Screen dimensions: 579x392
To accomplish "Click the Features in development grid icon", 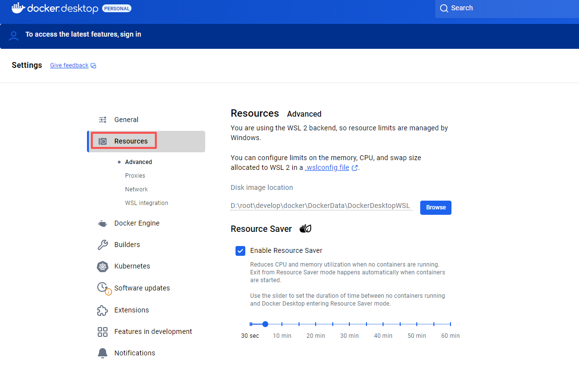I will (x=103, y=332).
